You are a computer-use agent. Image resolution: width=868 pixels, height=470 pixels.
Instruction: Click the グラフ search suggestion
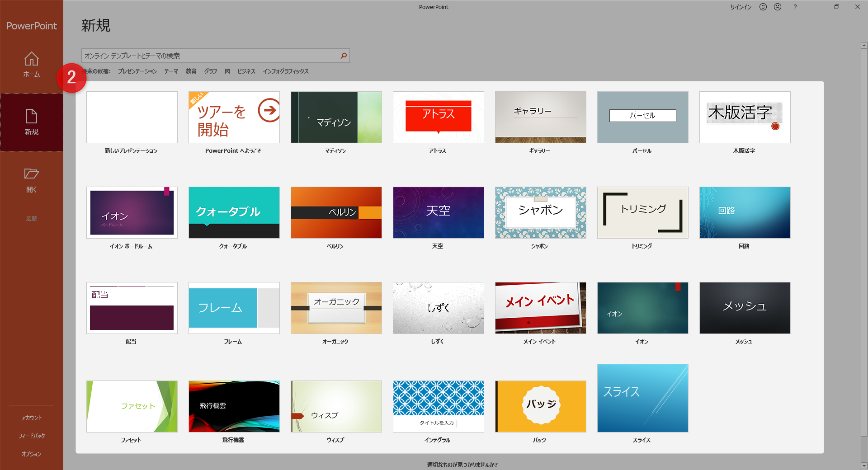click(210, 71)
